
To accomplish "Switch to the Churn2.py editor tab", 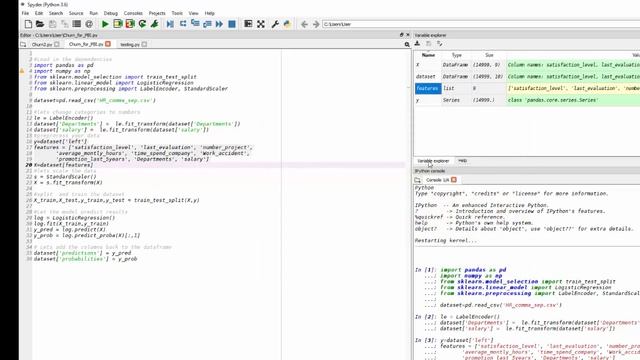I will click(42, 44).
